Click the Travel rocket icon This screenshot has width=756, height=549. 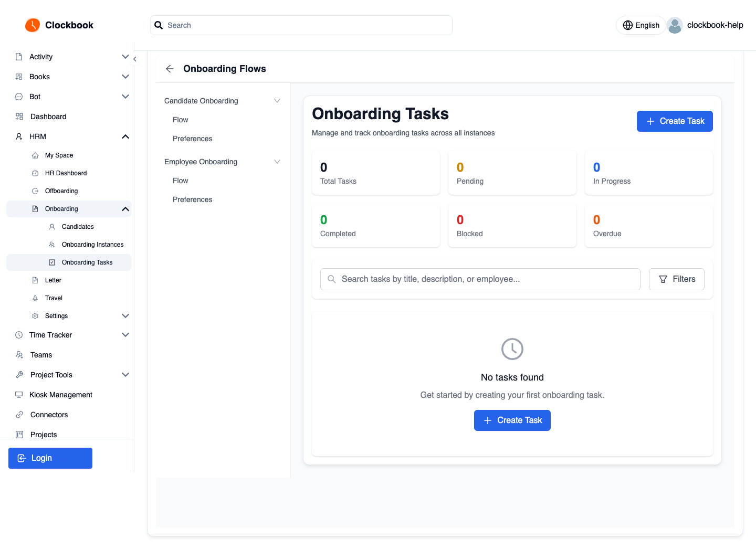coord(35,298)
